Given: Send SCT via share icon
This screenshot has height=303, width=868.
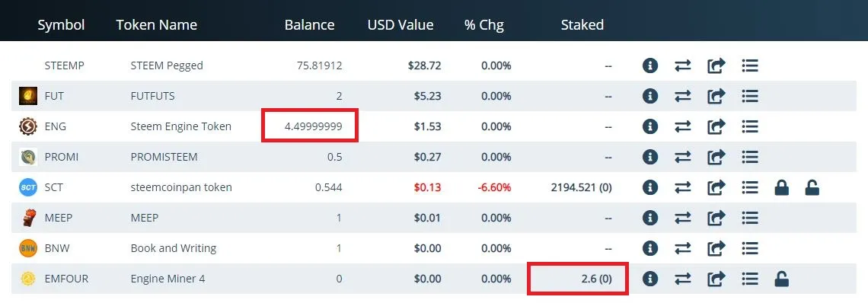Looking at the screenshot, I should (x=716, y=187).
